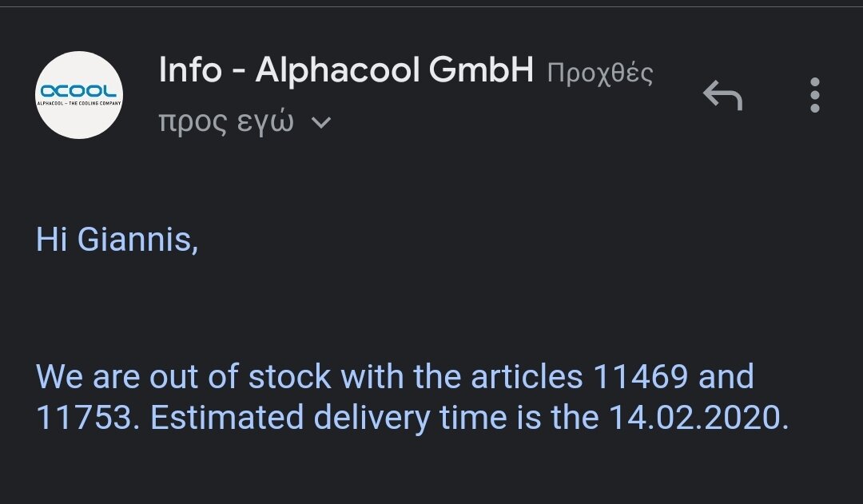863x504 pixels.
Task: Open the three-dot more options menu
Action: 815,95
